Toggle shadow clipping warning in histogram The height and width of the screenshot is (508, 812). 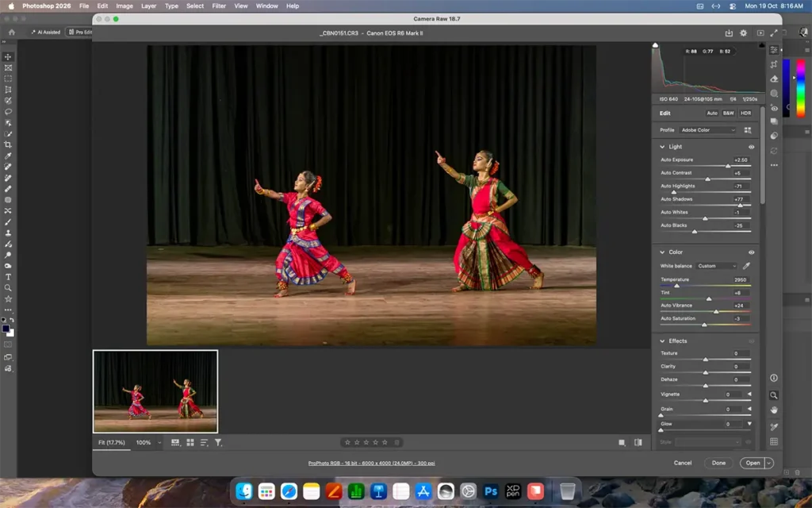[x=655, y=45]
